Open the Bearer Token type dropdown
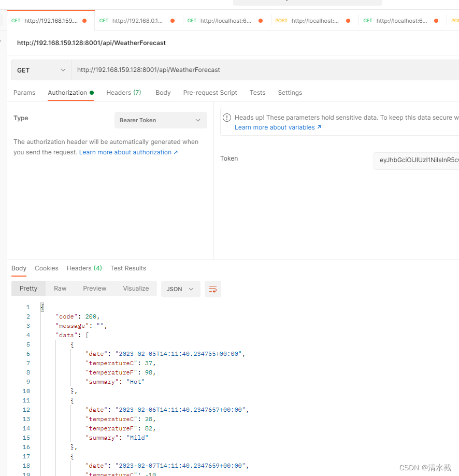Image resolution: width=459 pixels, height=476 pixels. (x=161, y=120)
